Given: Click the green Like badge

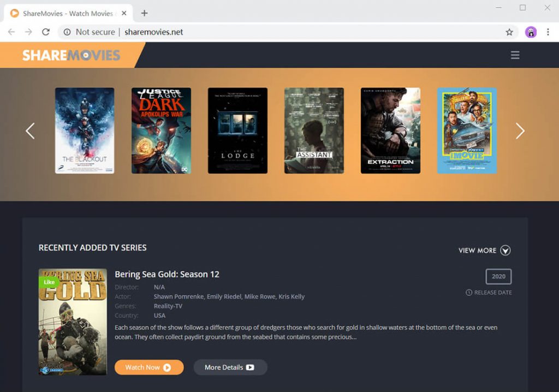Looking at the screenshot, I should click(x=49, y=282).
